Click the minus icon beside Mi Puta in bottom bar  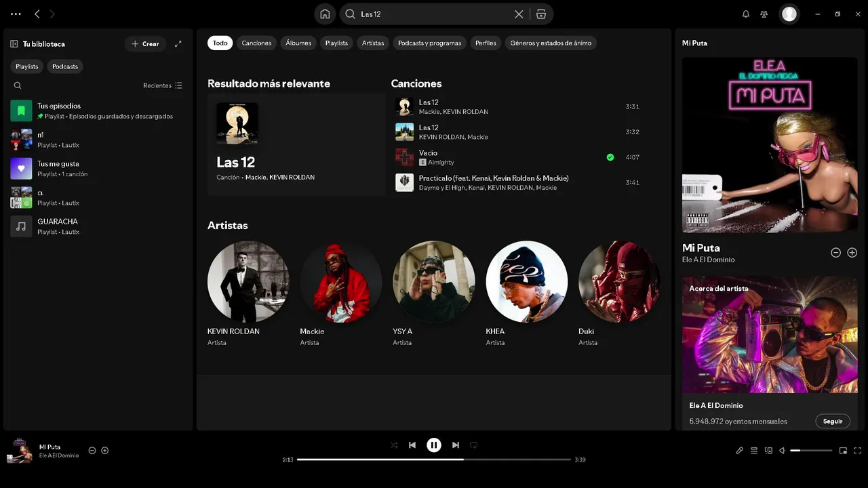pos(92,451)
